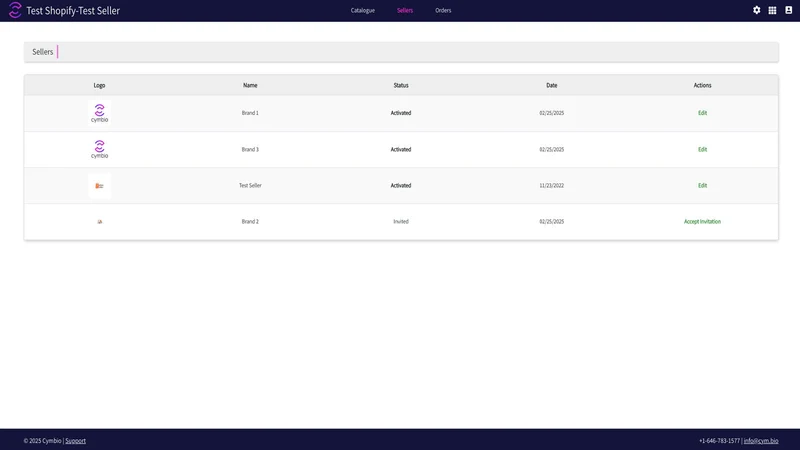The height and width of the screenshot is (450, 800).
Task: Click Test Seller logo thumbnail
Action: point(99,186)
